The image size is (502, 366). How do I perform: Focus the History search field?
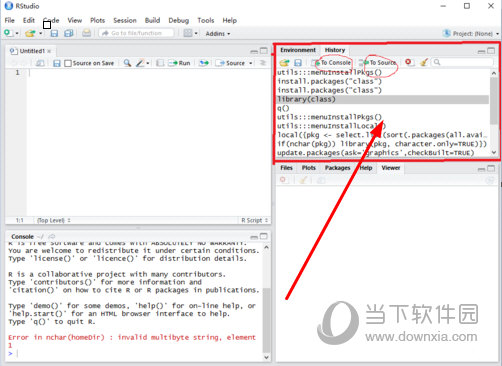click(463, 62)
